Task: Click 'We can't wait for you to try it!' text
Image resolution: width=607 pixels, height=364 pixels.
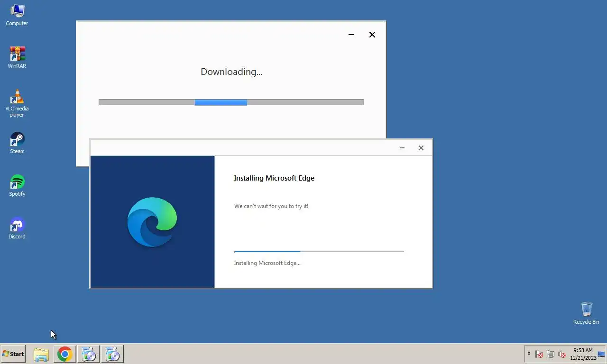Action: point(271,206)
